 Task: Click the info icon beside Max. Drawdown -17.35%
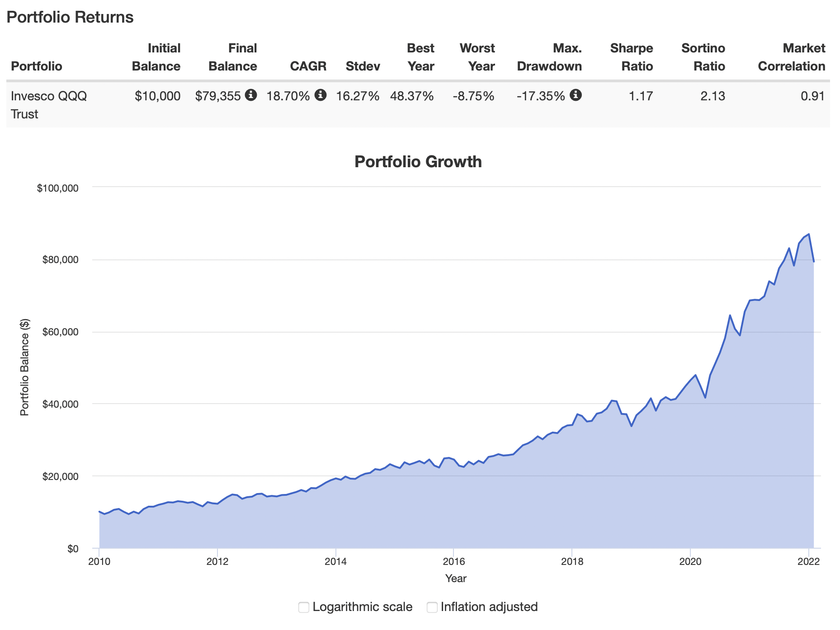coord(576,95)
